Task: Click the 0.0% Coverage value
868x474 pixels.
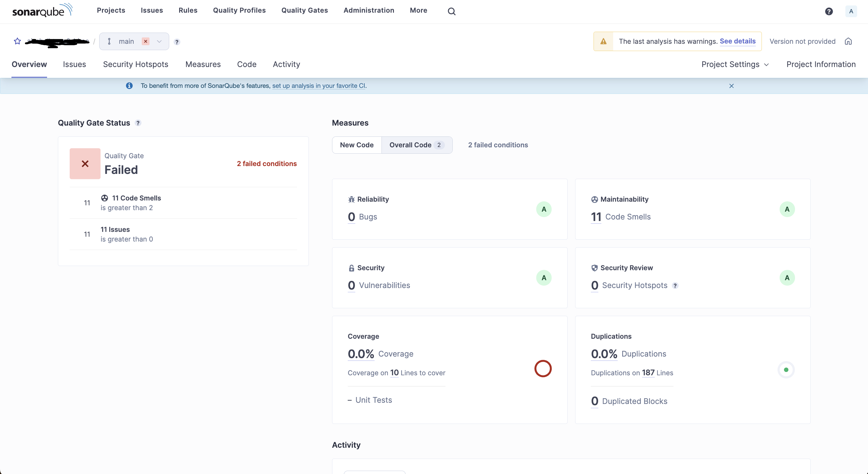Action: [361, 354]
